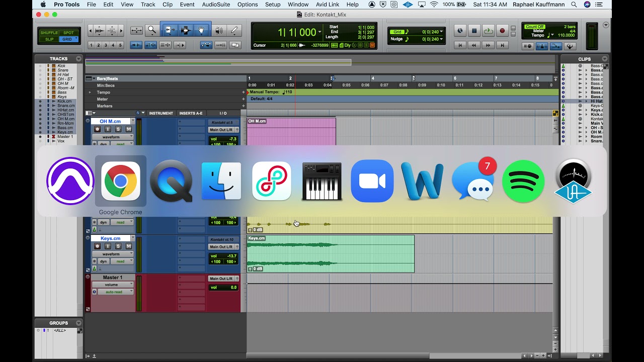The height and width of the screenshot is (362, 644).
Task: Open Master 1 volume view selector
Action: pos(113,285)
